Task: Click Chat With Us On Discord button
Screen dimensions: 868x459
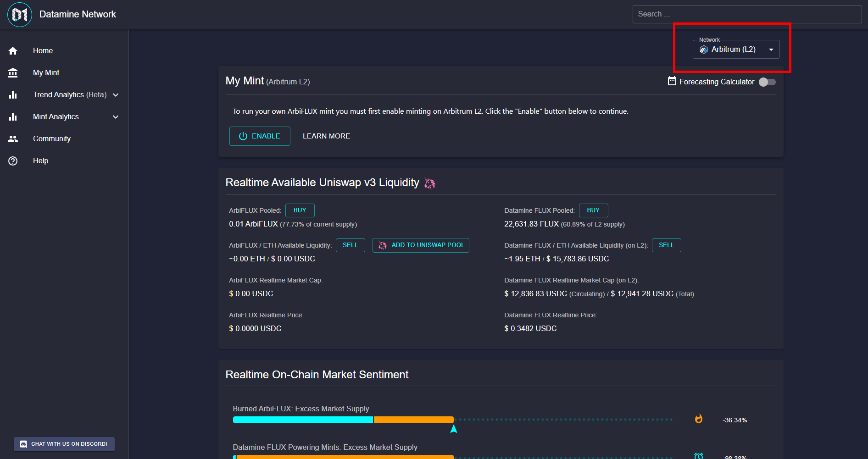Action: point(64,444)
